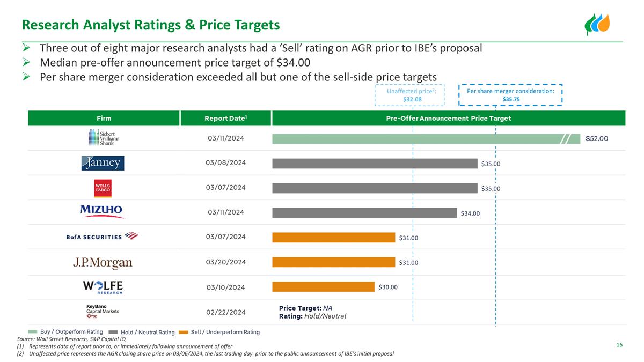Click the green Buy / Outperform legend swatch
Viewport: 644px width, 362px height.
point(33,332)
